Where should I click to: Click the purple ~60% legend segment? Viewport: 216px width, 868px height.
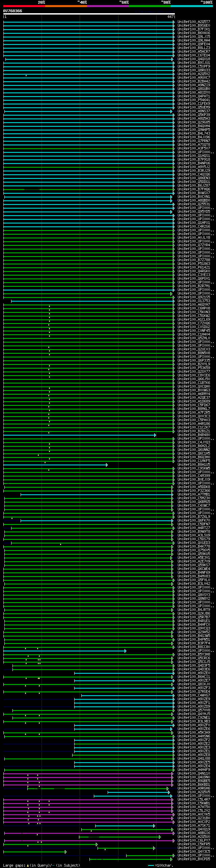tap(108, 6)
